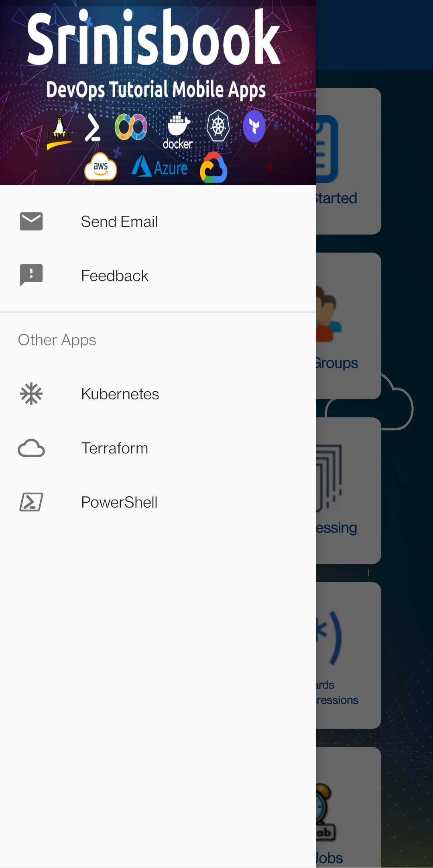Screen dimensions: 433x868
Task: Click the purple Terraform logo in banner
Action: 254,127
